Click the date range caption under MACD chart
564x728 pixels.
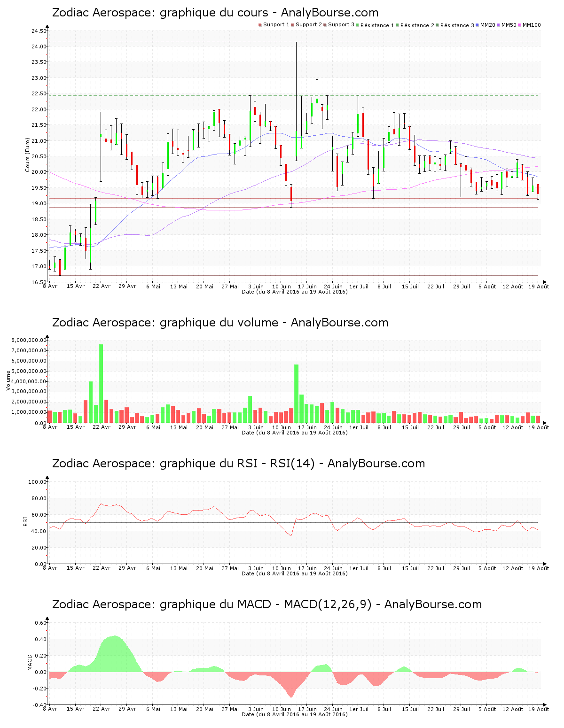pos(295,714)
